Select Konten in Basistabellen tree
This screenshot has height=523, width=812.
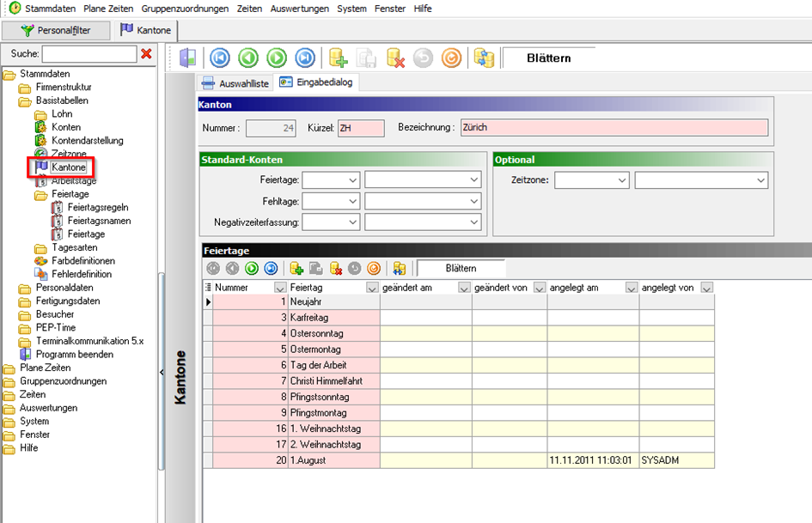point(66,127)
